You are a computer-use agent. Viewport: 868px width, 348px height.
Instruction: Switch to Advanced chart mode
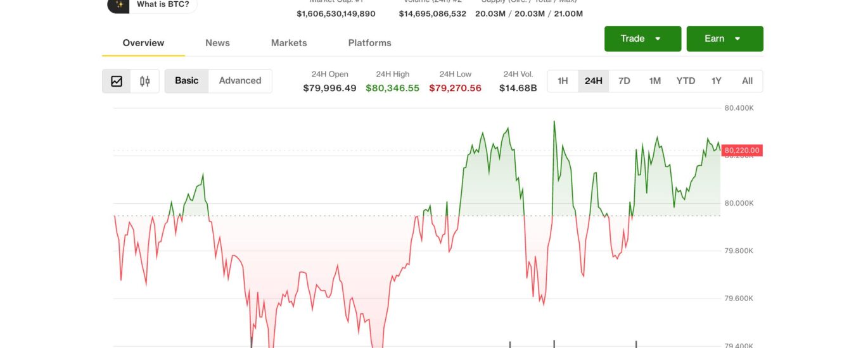pyautogui.click(x=240, y=81)
